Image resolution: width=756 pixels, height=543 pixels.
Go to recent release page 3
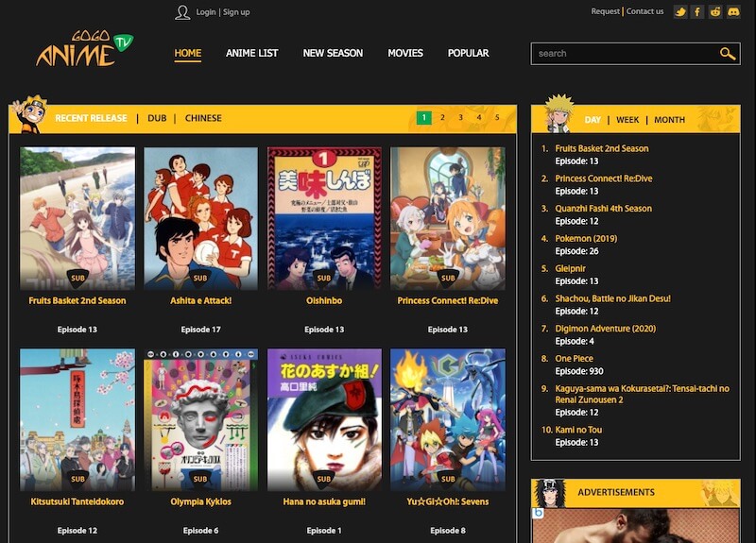[460, 117]
